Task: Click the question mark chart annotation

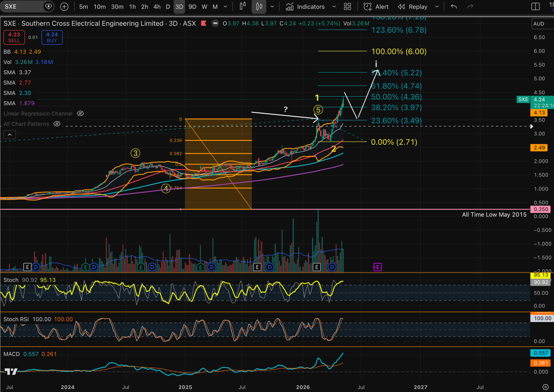Action: pos(285,109)
